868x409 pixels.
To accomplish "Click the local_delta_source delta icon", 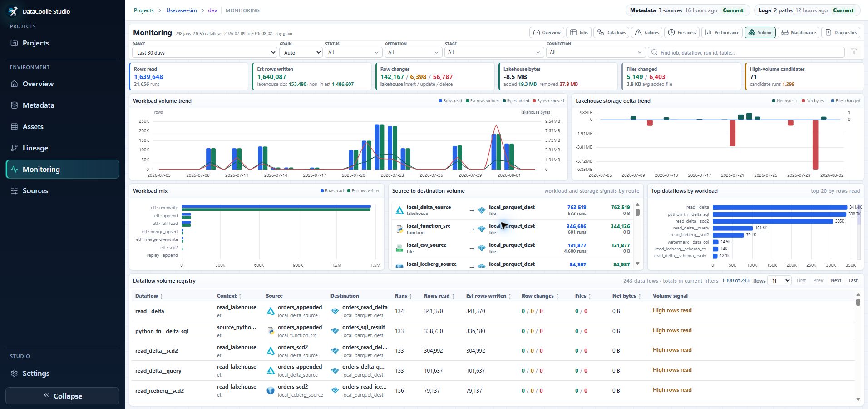I will pos(399,210).
